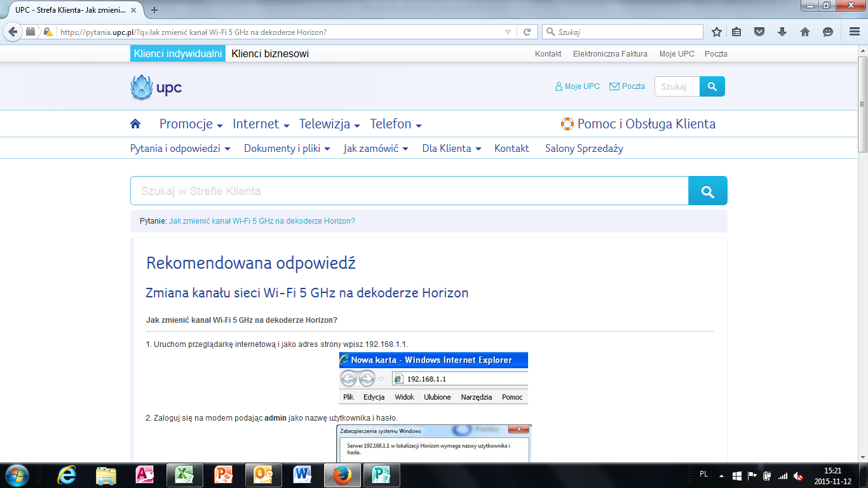Click the home icon in UPC navigation
This screenshot has height=488, width=868.
click(x=135, y=124)
